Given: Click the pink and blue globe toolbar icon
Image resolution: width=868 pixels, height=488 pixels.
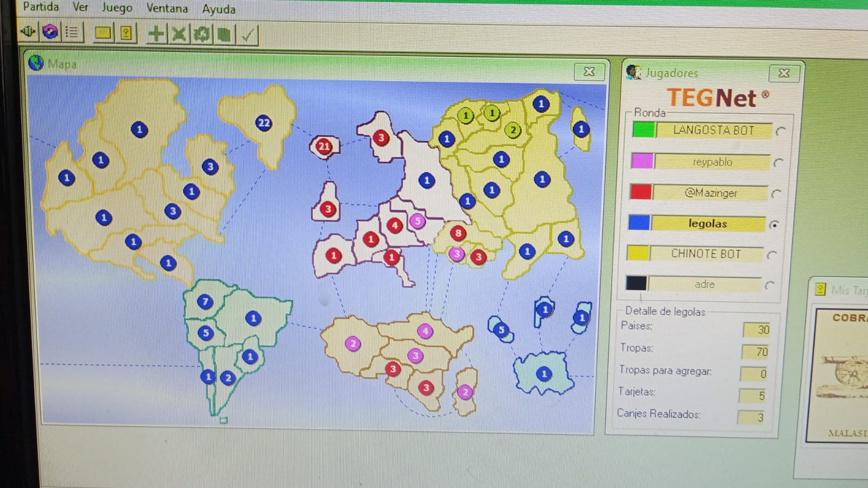Looking at the screenshot, I should point(50,32).
